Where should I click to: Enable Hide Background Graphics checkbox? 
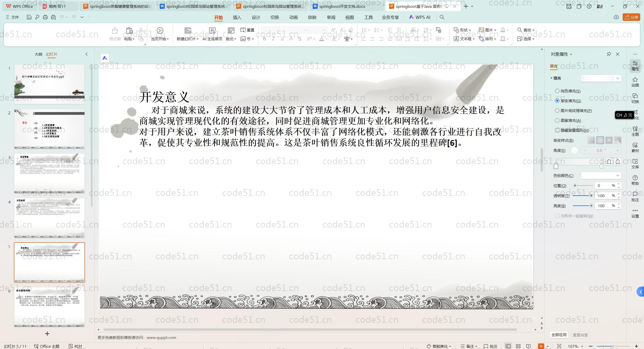(557, 130)
